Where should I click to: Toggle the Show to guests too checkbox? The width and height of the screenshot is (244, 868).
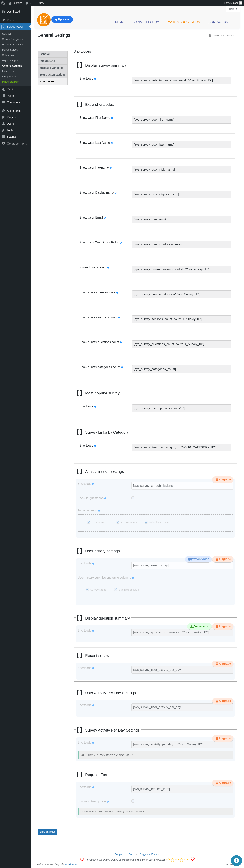pos(133,498)
